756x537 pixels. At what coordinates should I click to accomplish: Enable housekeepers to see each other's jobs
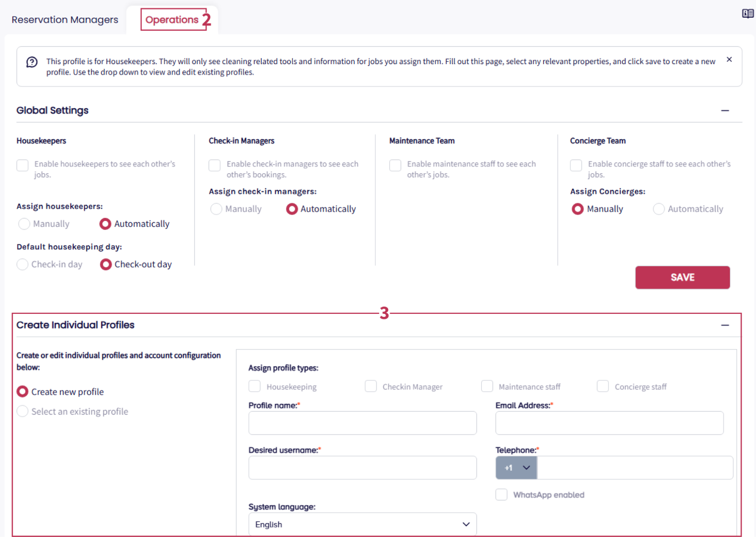(23, 166)
